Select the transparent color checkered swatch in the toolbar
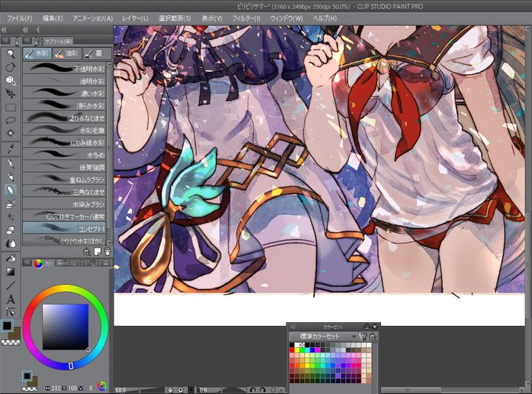This screenshot has height=394, width=532. point(10,342)
